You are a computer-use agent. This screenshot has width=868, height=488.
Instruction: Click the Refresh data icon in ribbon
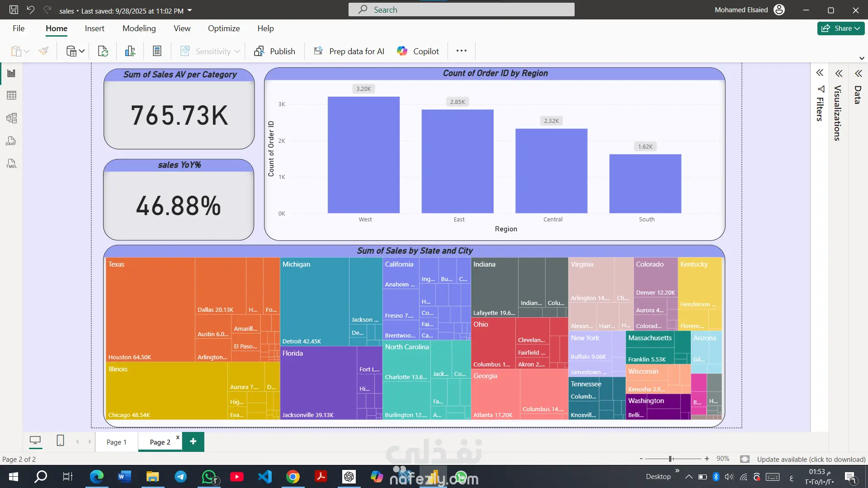click(103, 51)
